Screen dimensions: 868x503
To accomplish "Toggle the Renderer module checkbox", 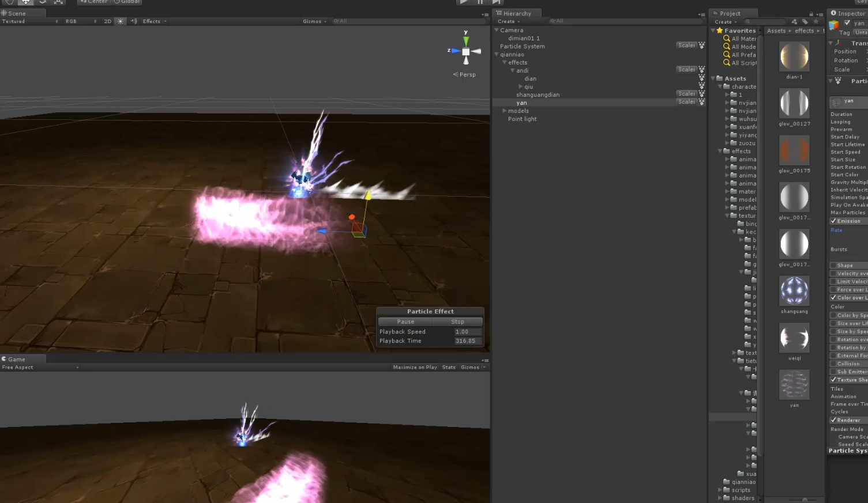I will point(833,420).
